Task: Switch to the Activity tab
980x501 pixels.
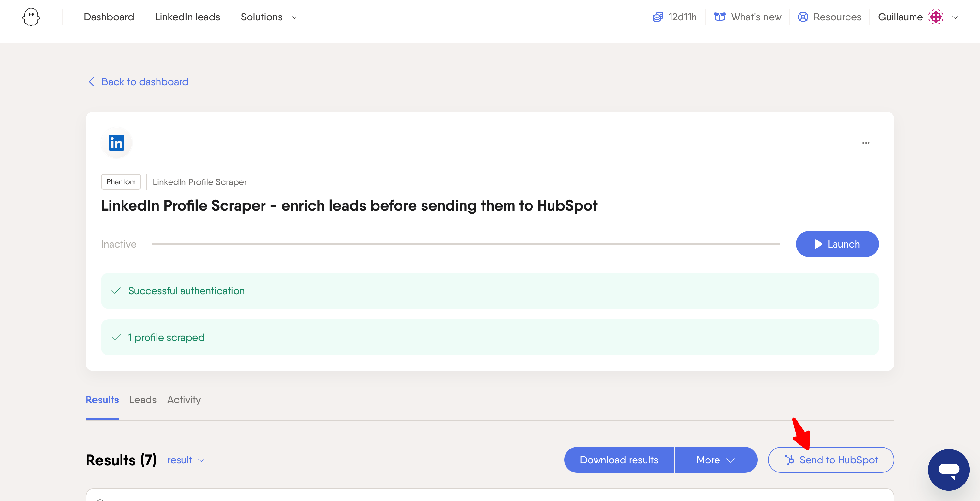Action: (x=184, y=400)
